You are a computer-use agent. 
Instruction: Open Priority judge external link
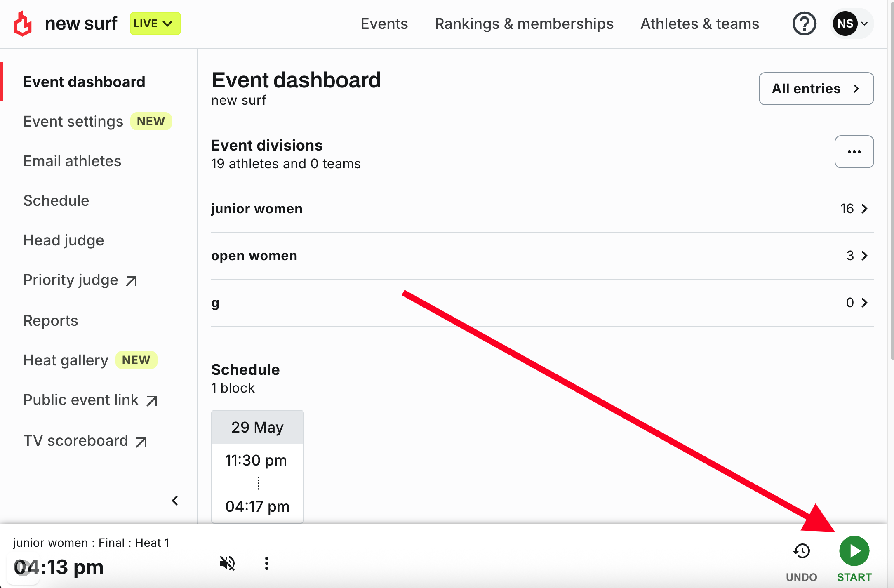click(x=80, y=280)
